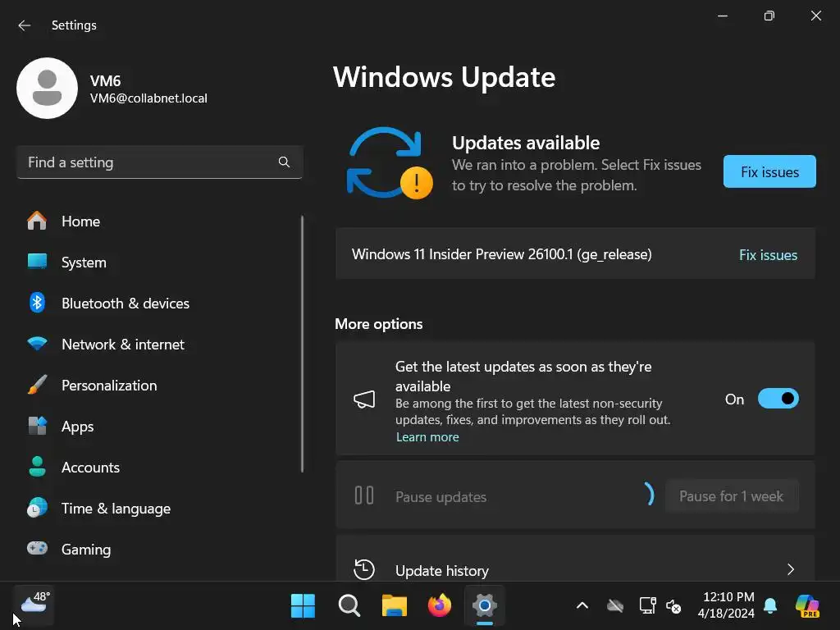Click the Settings gear in taskbar
The width and height of the screenshot is (840, 630).
pos(484,606)
